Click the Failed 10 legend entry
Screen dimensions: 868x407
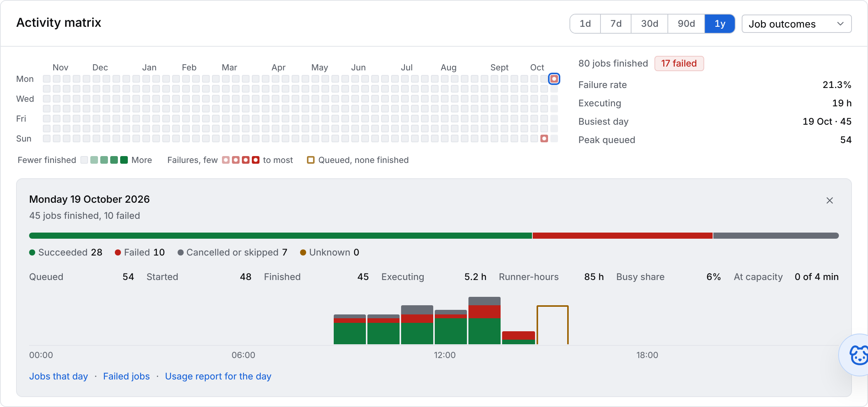[x=140, y=252]
